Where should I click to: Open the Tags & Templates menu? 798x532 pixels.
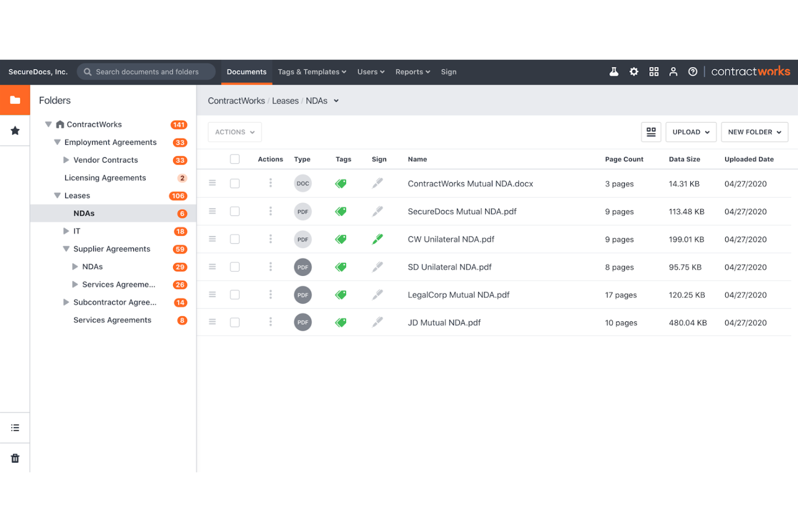[x=312, y=72]
